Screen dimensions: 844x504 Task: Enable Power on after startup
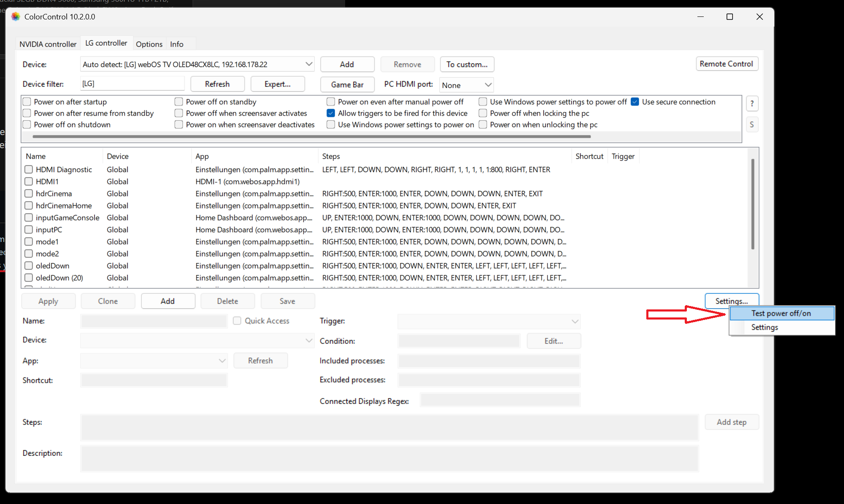tap(27, 102)
